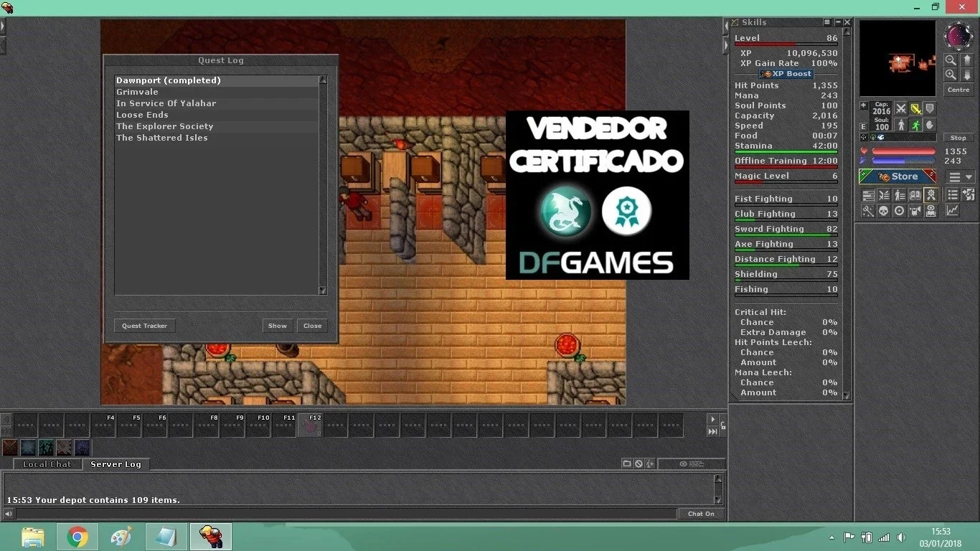The height and width of the screenshot is (551, 980).
Task: Open Google Chrome from the taskbar
Action: (x=77, y=536)
